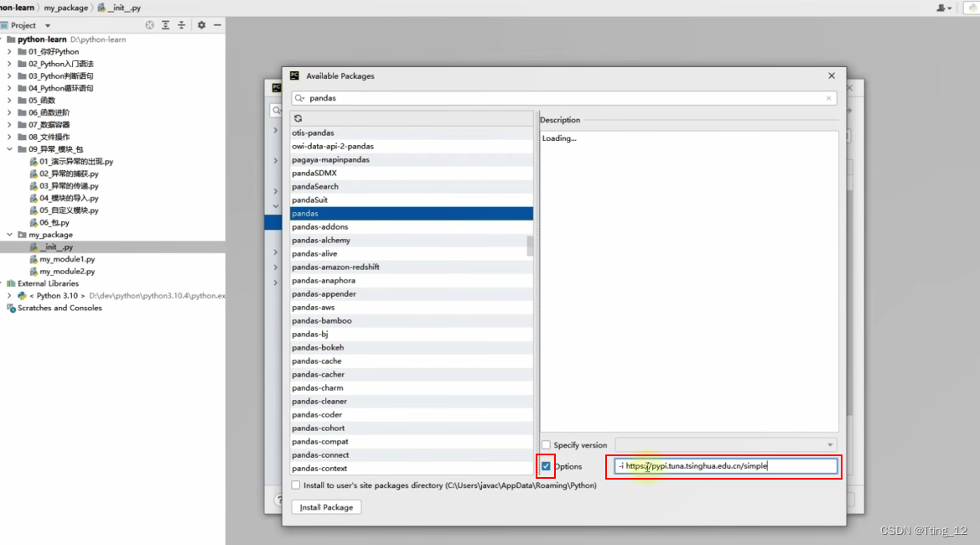Enable the Specify version checkbox
The width and height of the screenshot is (980, 545).
547,445
